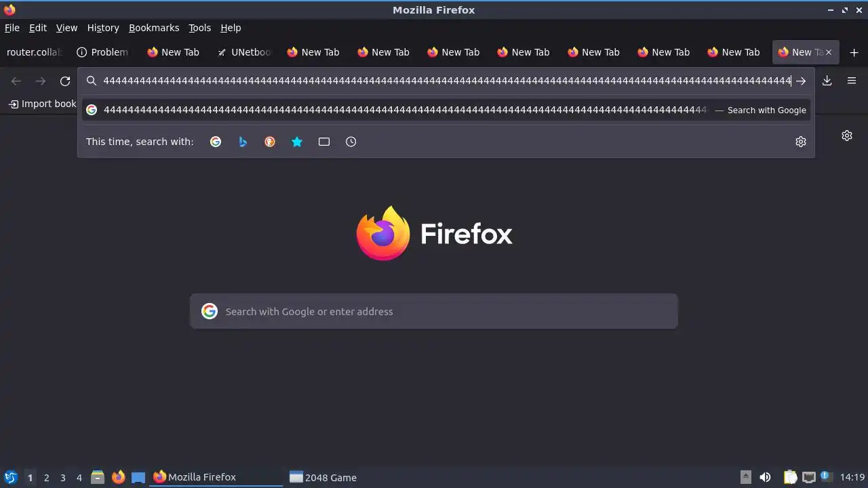Open the volume tray icon
The width and height of the screenshot is (868, 488).
pos(765,477)
